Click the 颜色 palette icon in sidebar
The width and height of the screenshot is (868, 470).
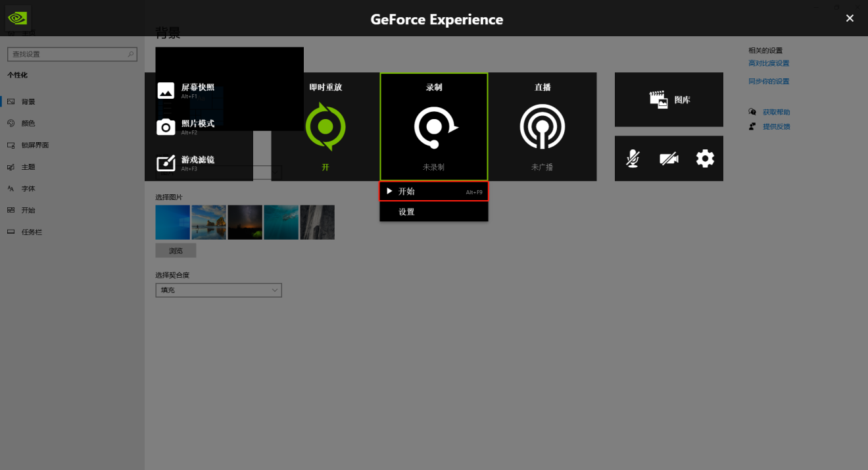click(x=11, y=123)
